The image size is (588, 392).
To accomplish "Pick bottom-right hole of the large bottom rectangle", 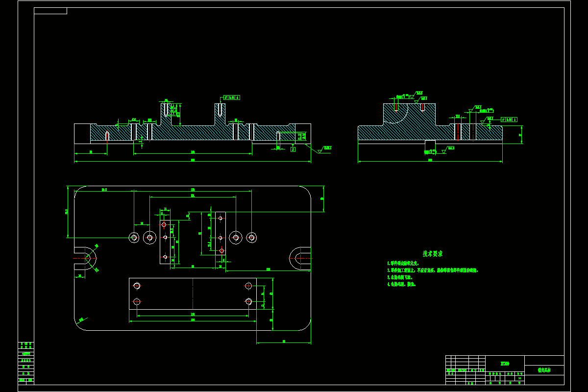I will pyautogui.click(x=248, y=301).
